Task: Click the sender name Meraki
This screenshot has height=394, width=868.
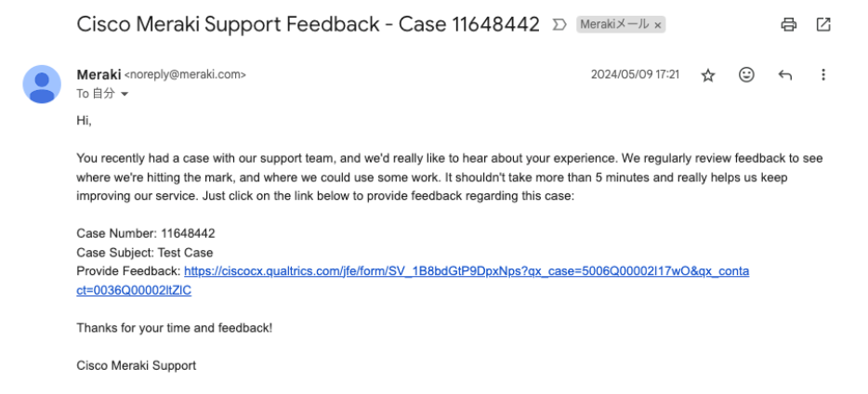Action: [x=99, y=74]
